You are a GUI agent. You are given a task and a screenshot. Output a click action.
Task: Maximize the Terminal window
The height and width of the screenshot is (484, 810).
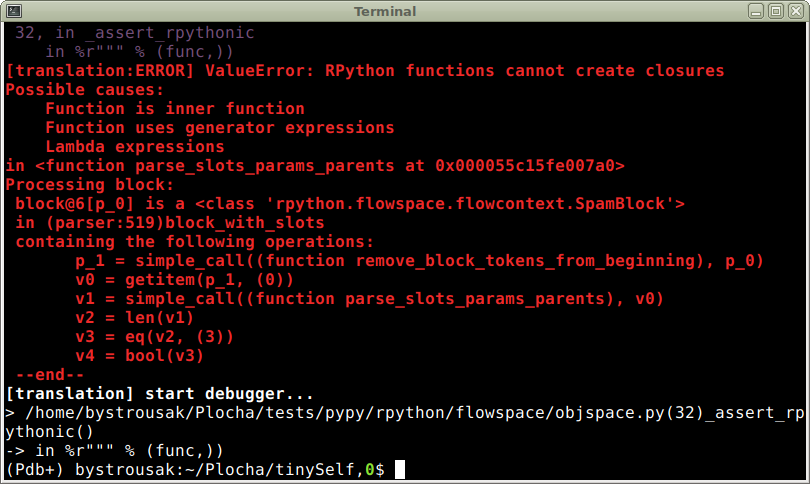776,11
